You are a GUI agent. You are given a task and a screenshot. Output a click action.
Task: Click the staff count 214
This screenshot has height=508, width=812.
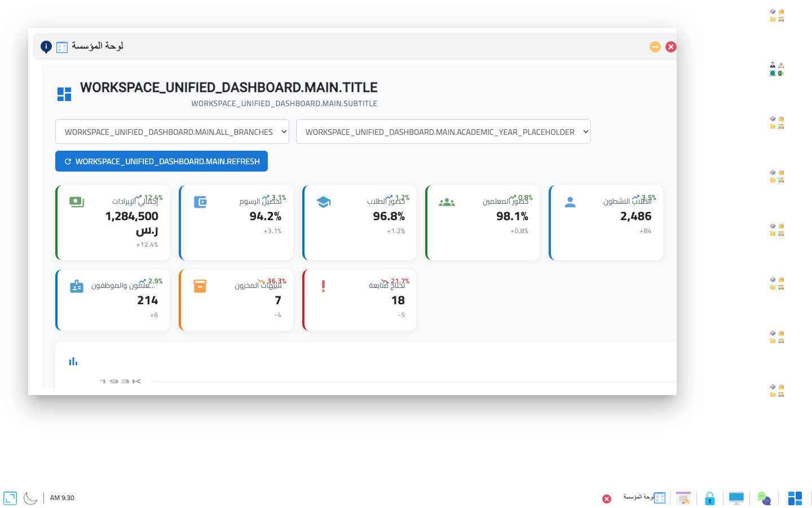(x=148, y=300)
